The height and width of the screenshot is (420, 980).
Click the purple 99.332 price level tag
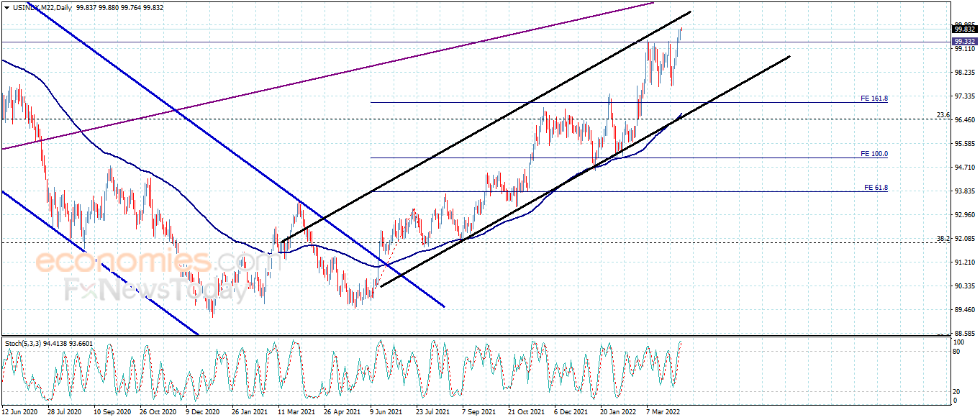(964, 42)
